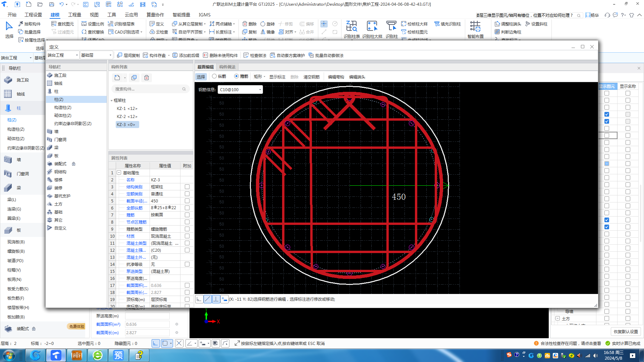This screenshot has height=362, width=644.
Task: Toggle 附加 checkbox for 混凝土强度 row
Action: click(x=187, y=250)
